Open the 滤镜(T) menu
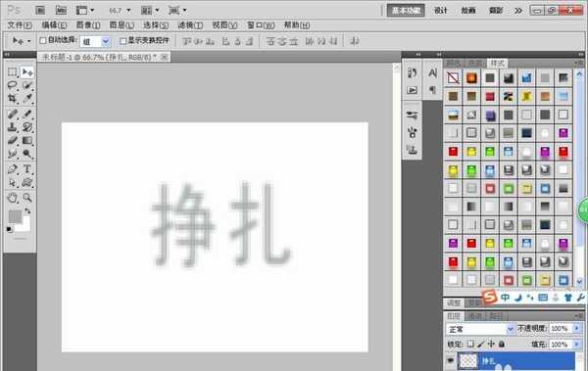The height and width of the screenshot is (371, 588). pos(190,25)
